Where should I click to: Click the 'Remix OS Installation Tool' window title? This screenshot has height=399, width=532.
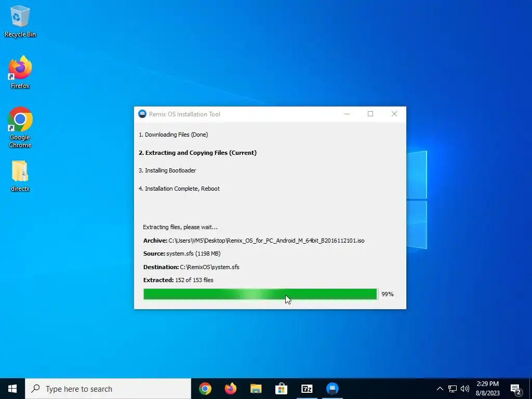coord(184,114)
